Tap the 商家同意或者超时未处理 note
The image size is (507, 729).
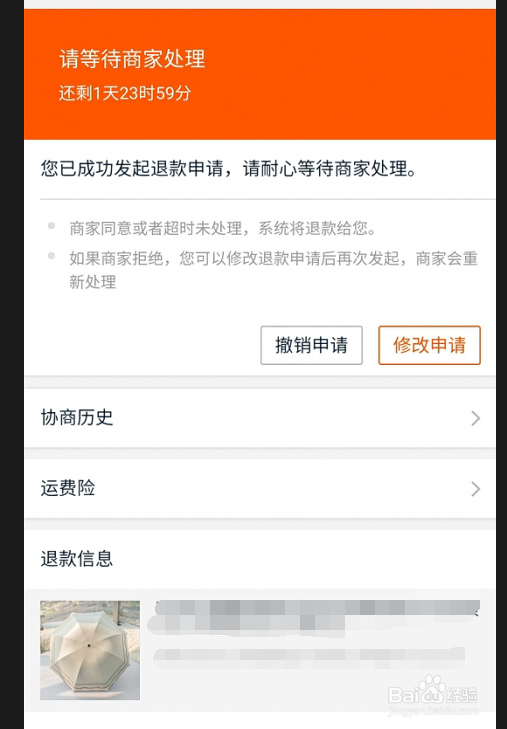223,228
